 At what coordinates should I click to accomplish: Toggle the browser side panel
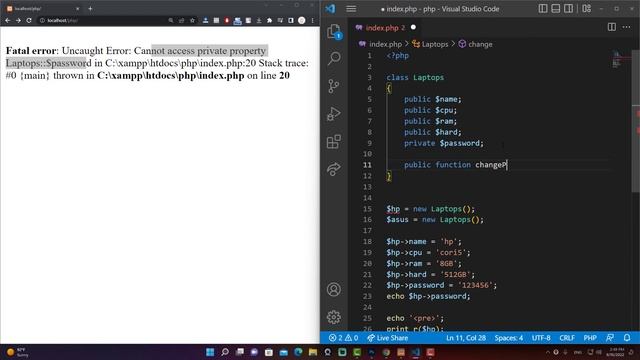click(291, 20)
